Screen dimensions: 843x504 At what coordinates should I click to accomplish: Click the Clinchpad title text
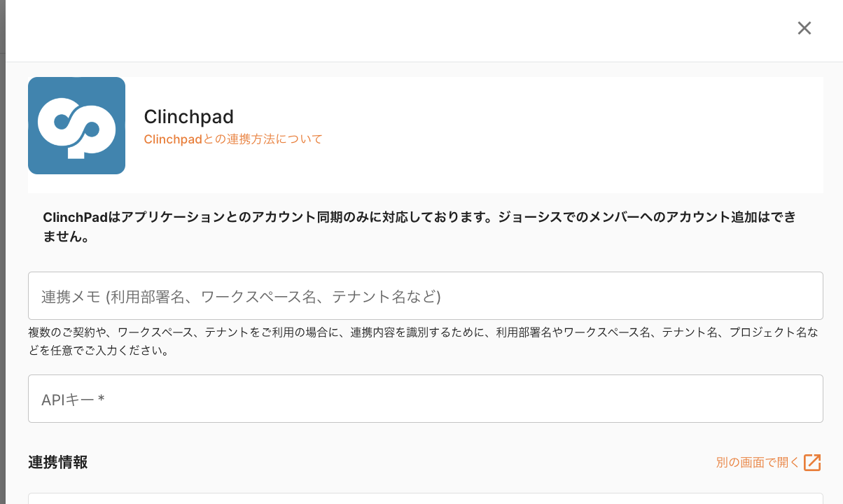[188, 116]
